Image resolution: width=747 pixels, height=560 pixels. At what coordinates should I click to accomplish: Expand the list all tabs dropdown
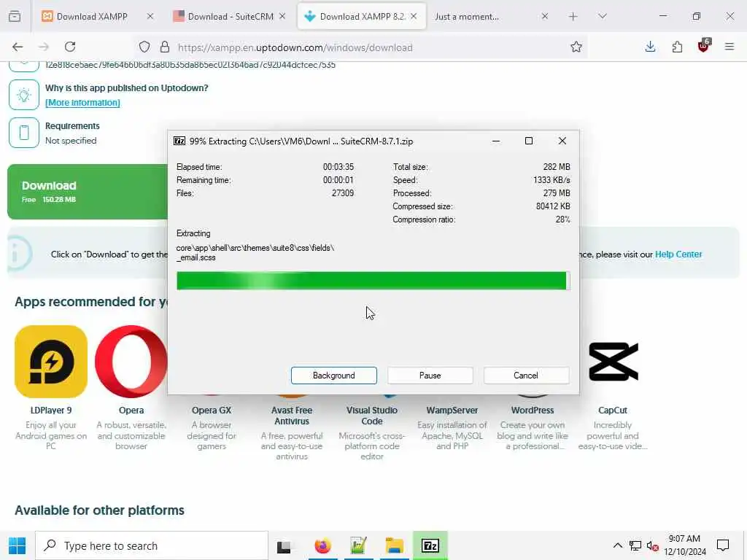click(603, 16)
